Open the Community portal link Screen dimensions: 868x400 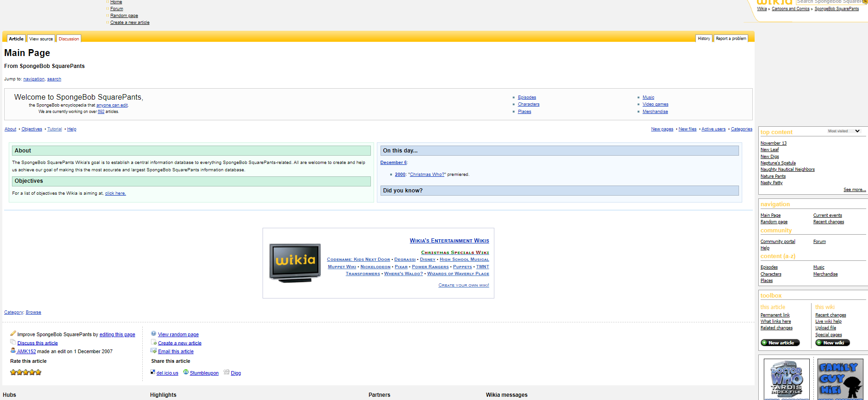(x=778, y=242)
